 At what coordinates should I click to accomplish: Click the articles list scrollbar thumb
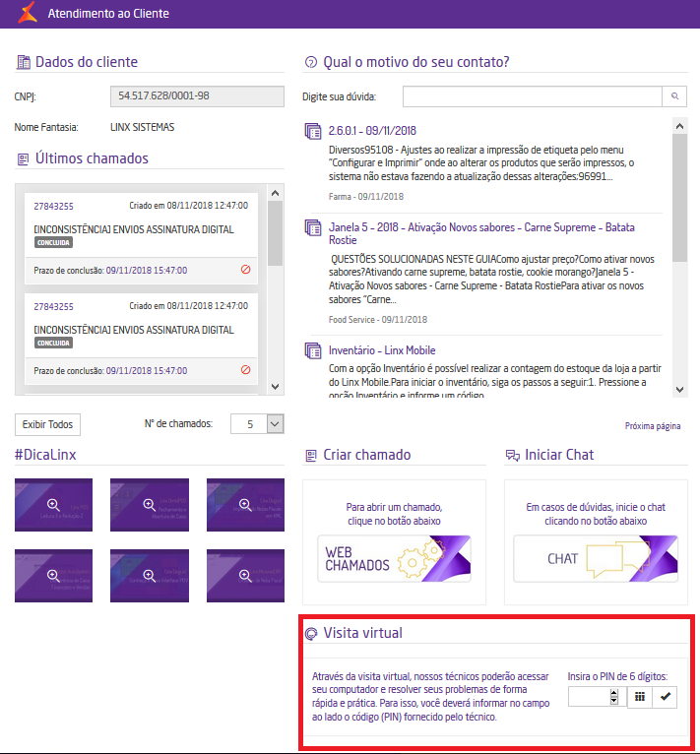click(x=679, y=198)
